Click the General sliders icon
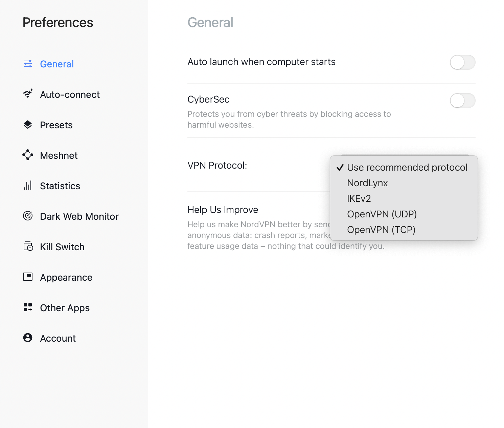This screenshot has height=428, width=504. pos(28,64)
